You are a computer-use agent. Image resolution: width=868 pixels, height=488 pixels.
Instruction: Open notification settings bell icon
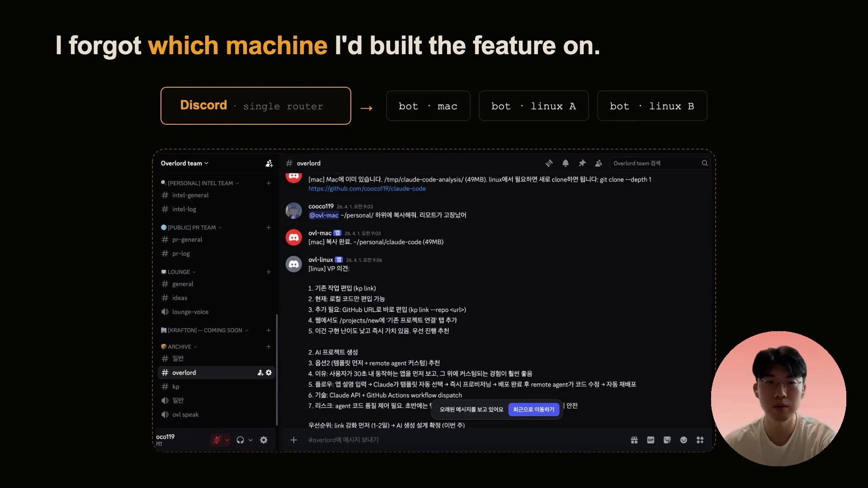(566, 163)
